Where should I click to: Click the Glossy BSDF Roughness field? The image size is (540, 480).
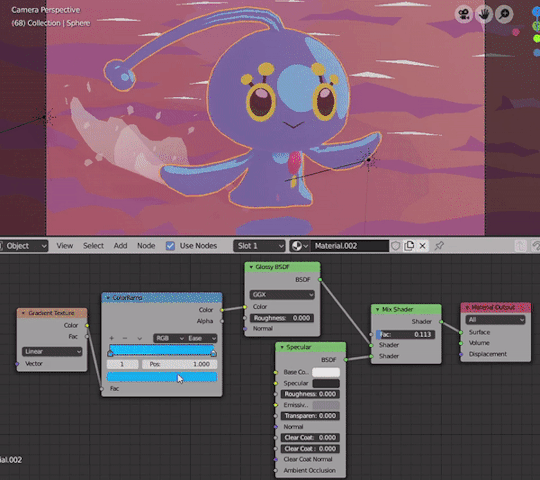coord(282,318)
